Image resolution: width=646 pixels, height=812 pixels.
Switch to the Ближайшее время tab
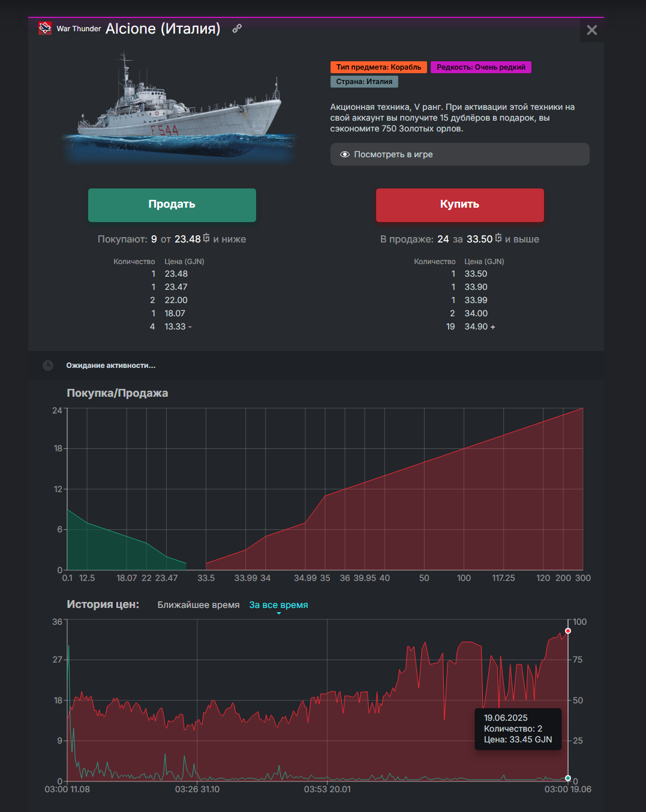(x=199, y=605)
